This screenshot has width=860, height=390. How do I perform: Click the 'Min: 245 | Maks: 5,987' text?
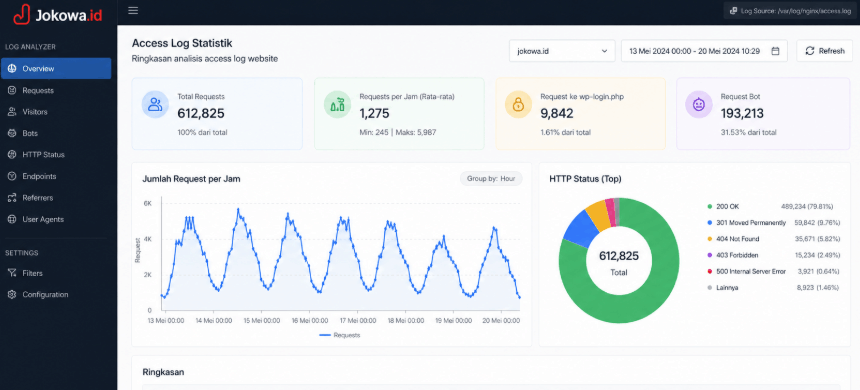398,132
